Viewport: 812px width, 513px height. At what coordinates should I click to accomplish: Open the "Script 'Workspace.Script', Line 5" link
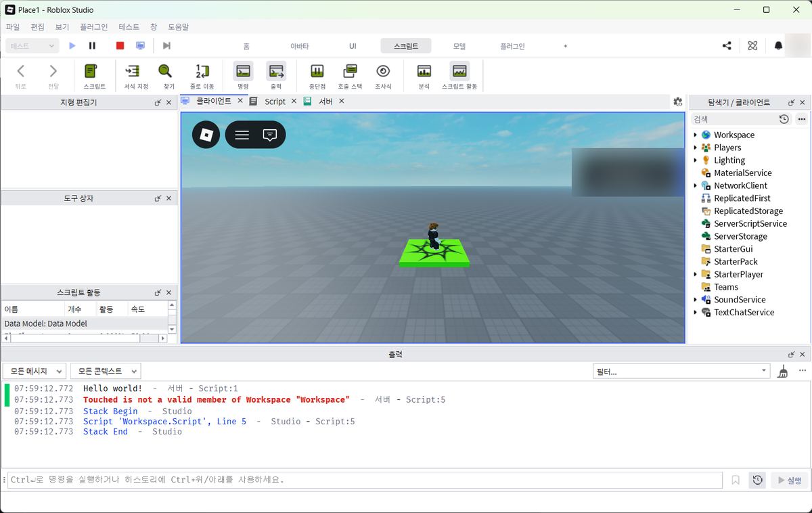pyautogui.click(x=165, y=421)
